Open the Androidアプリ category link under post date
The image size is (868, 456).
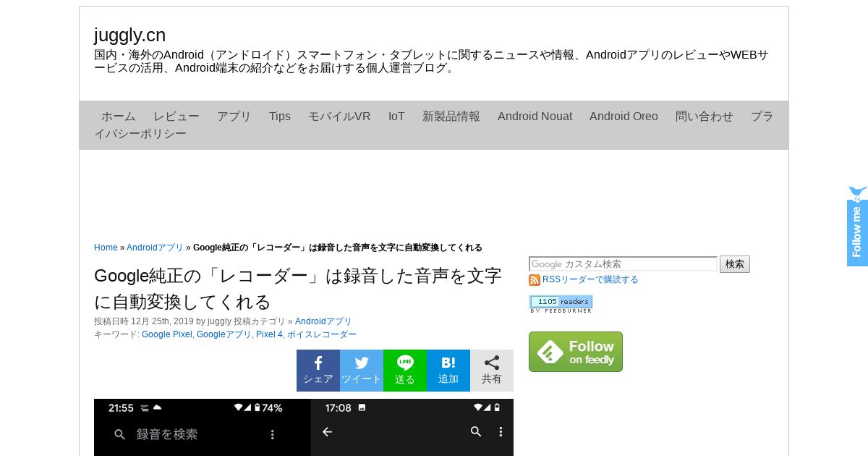pyautogui.click(x=323, y=321)
